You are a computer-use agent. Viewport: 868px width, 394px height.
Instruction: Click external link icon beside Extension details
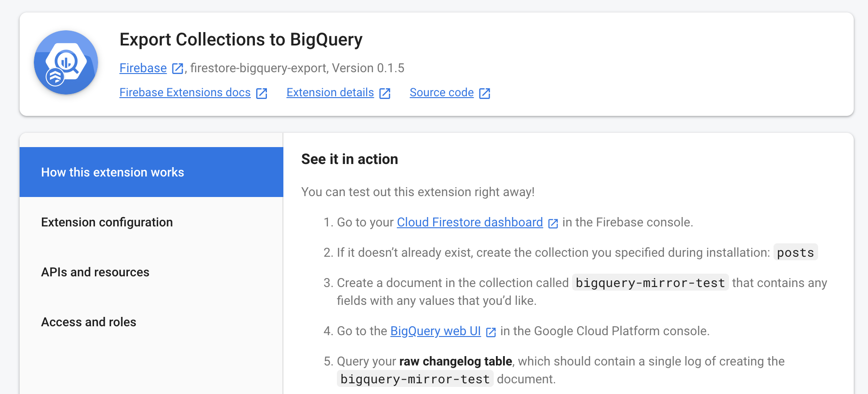385,93
